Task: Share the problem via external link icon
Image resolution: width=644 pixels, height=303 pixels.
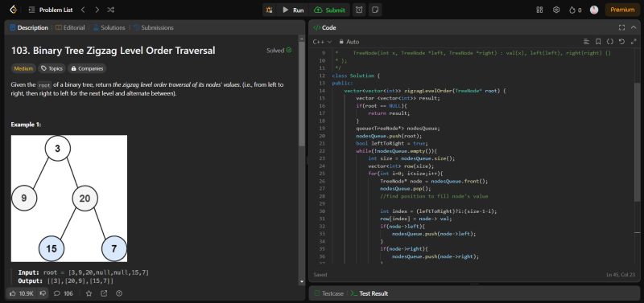Action: (x=104, y=293)
